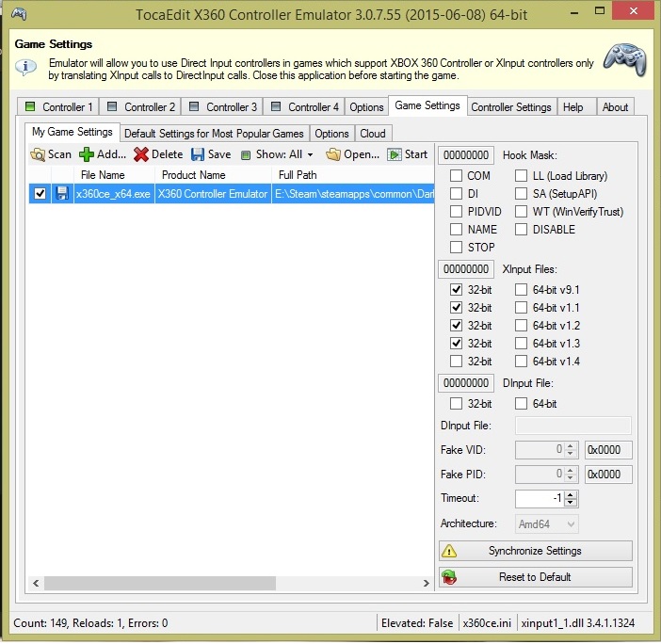Check LL (Load Library) option
The height and width of the screenshot is (644, 661).
coord(521,175)
